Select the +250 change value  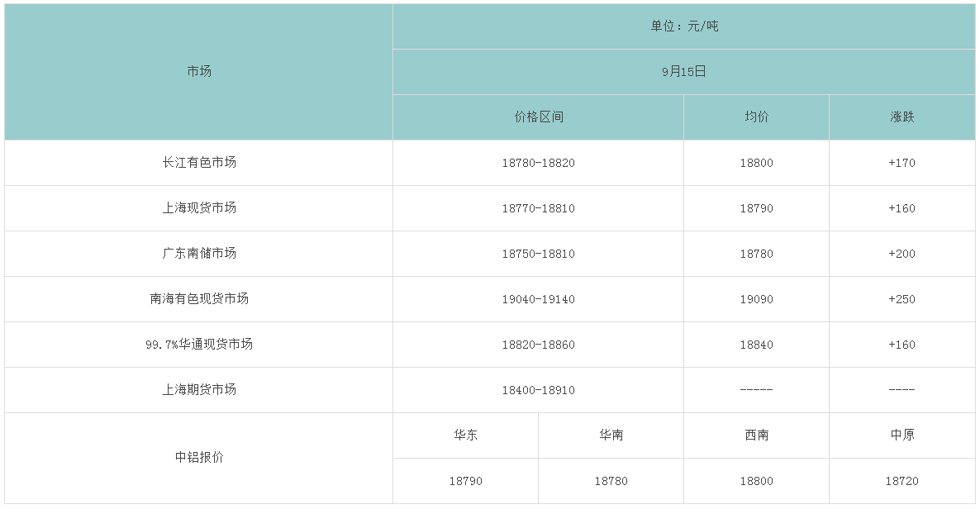902,299
